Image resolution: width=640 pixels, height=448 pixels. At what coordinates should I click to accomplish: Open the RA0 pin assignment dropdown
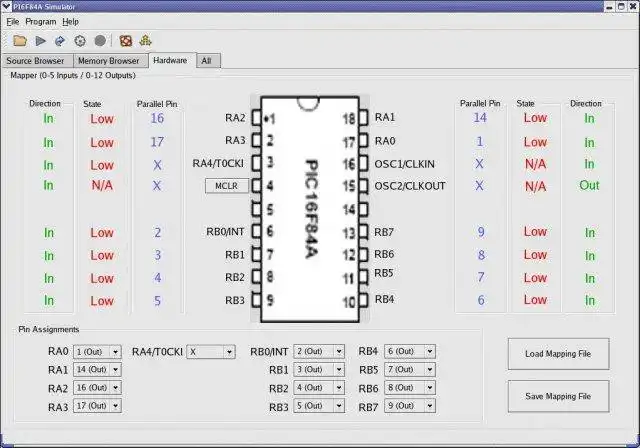97,352
